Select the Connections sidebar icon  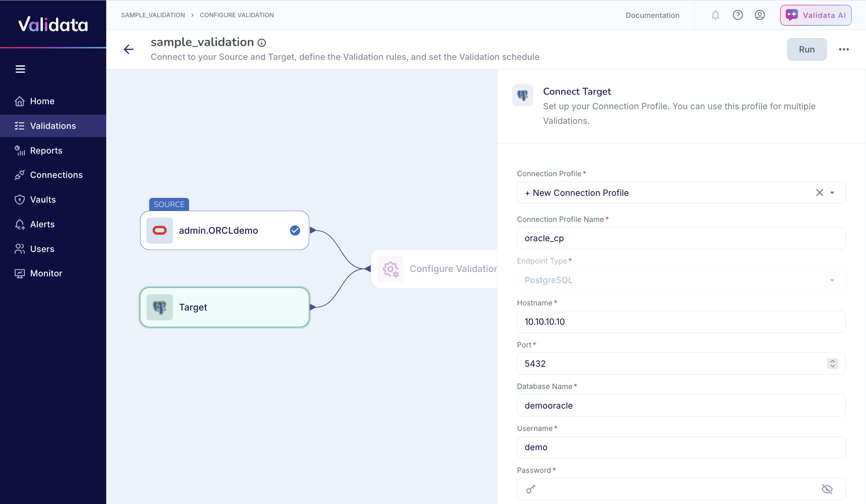click(x=20, y=175)
